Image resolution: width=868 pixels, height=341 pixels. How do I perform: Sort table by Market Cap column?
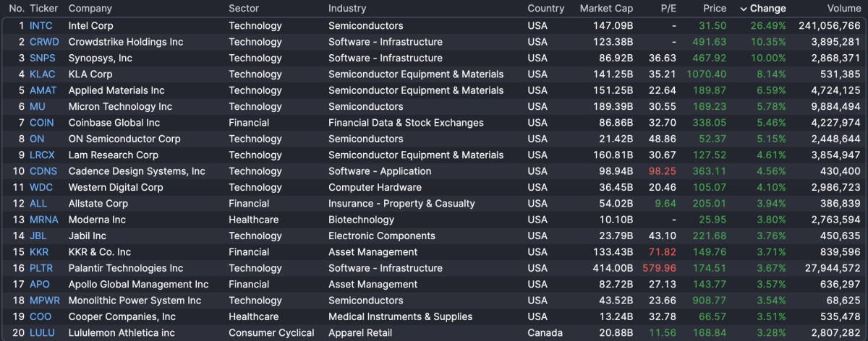coord(606,9)
